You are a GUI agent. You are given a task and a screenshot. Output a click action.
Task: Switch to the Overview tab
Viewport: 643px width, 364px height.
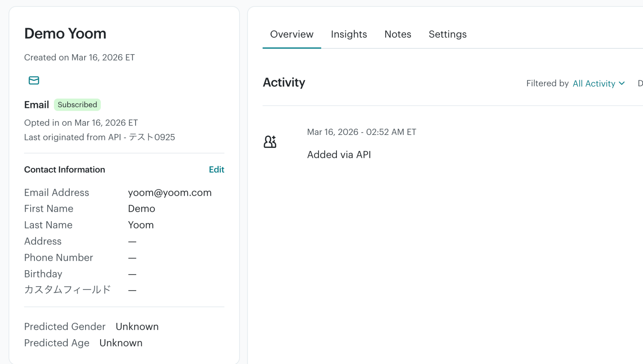(292, 34)
